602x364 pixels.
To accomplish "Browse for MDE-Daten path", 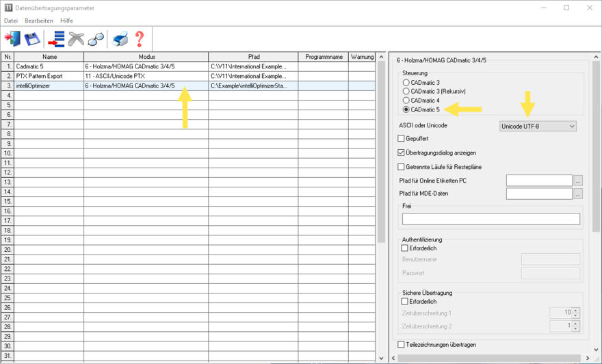I will click(x=578, y=194).
